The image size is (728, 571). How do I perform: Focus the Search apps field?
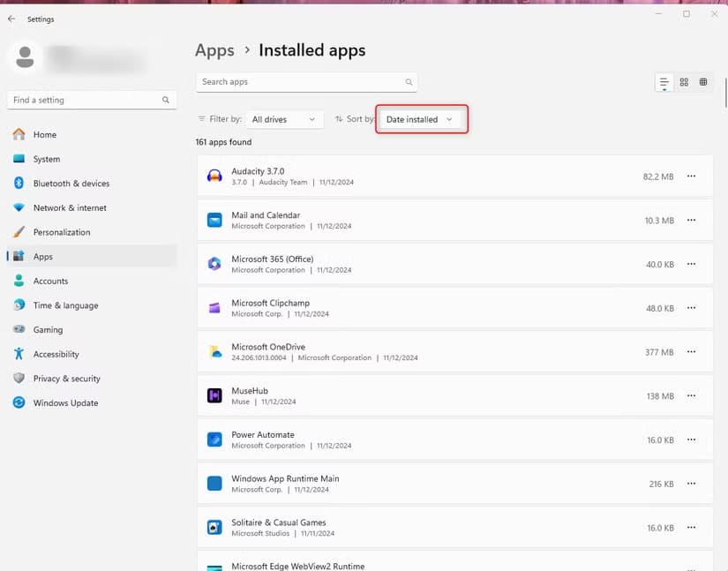(x=306, y=82)
